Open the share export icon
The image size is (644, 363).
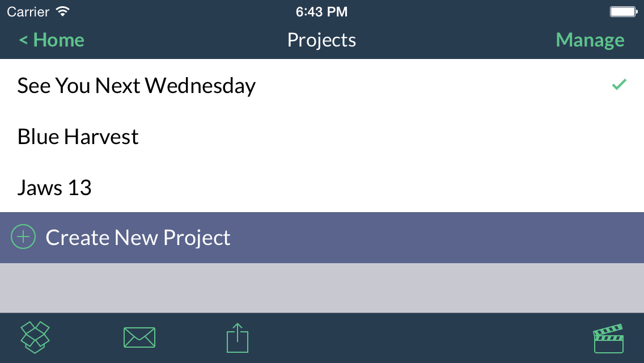[x=238, y=338]
